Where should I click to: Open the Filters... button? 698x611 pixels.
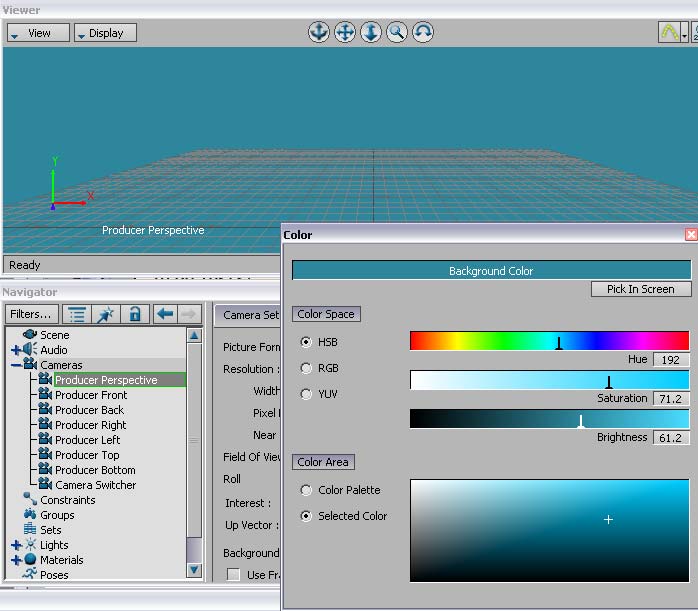click(30, 314)
